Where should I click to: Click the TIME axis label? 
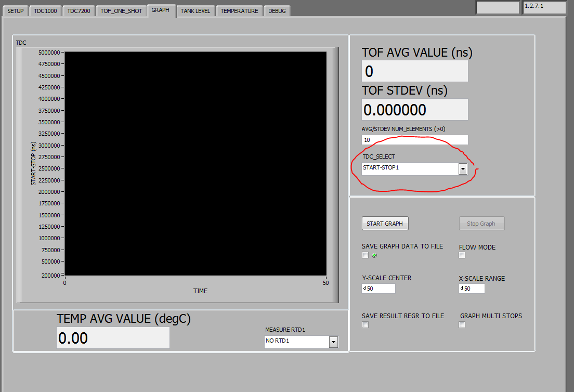tap(200, 291)
